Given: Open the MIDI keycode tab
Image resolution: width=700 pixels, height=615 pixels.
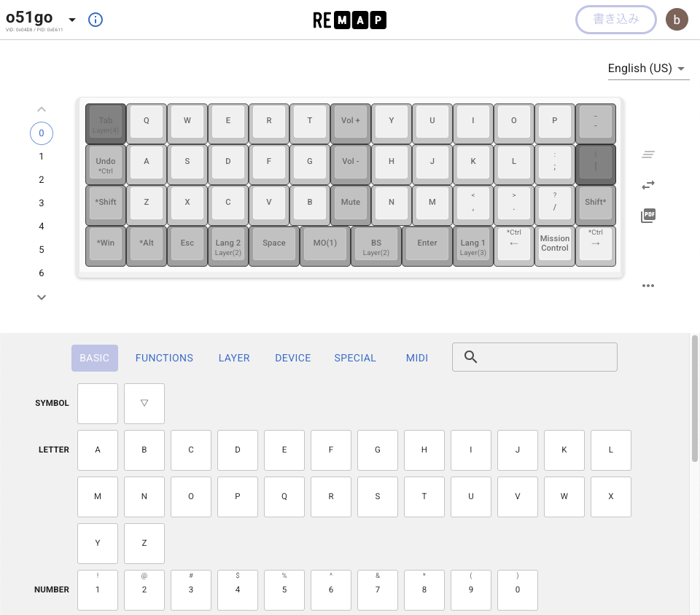Looking at the screenshot, I should coord(417,358).
